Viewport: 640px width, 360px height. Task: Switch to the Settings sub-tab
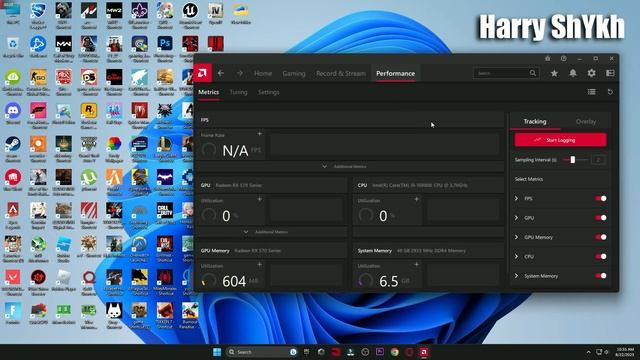(x=269, y=92)
